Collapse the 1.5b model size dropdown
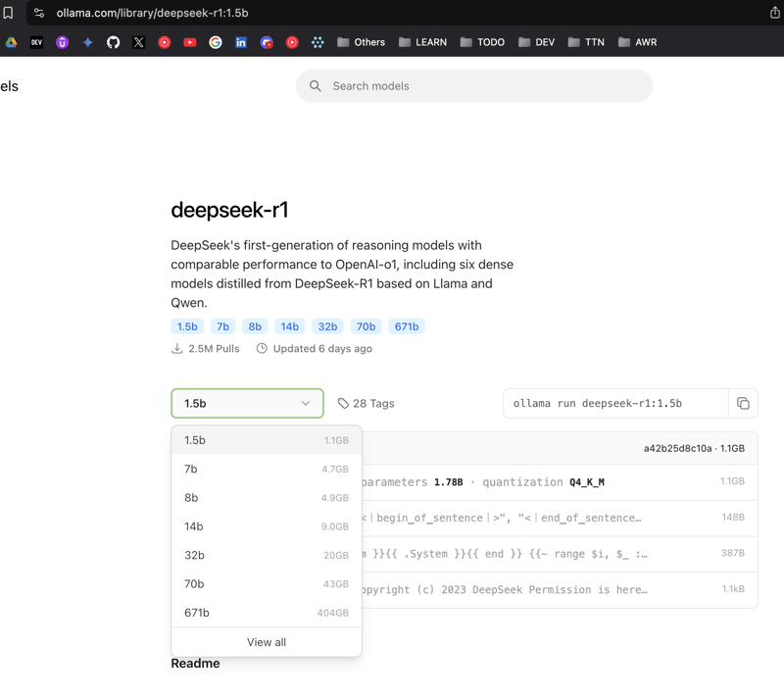This screenshot has width=784, height=698. (247, 404)
